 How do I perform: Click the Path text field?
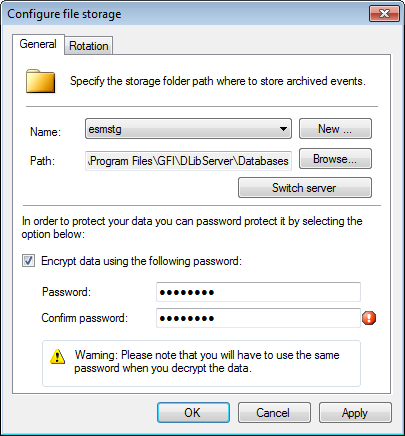(x=188, y=161)
